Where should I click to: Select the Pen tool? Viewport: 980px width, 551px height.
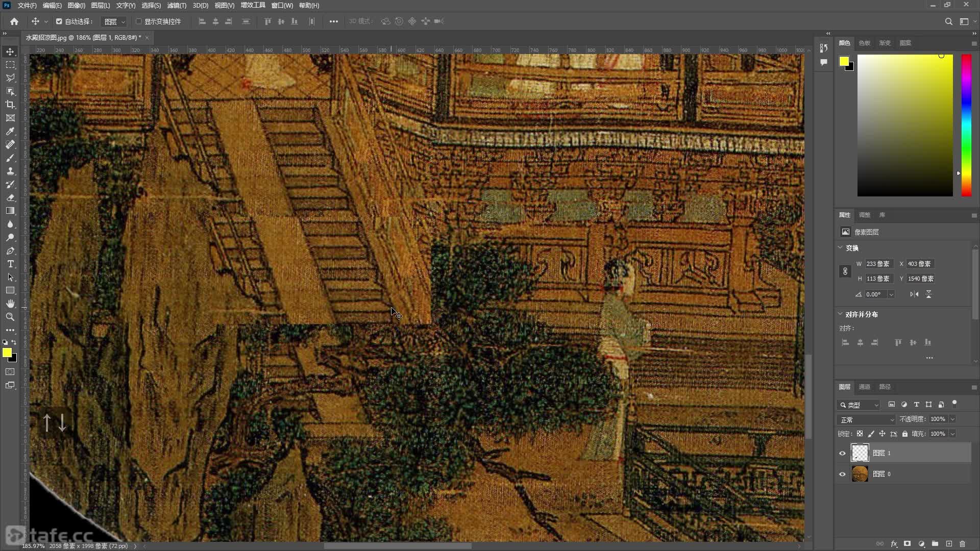tap(10, 251)
